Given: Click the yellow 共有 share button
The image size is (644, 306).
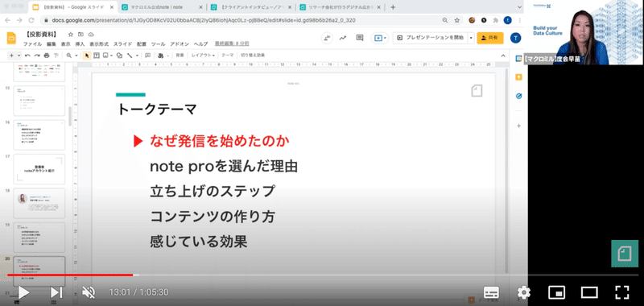Looking at the screenshot, I should click(x=490, y=37).
